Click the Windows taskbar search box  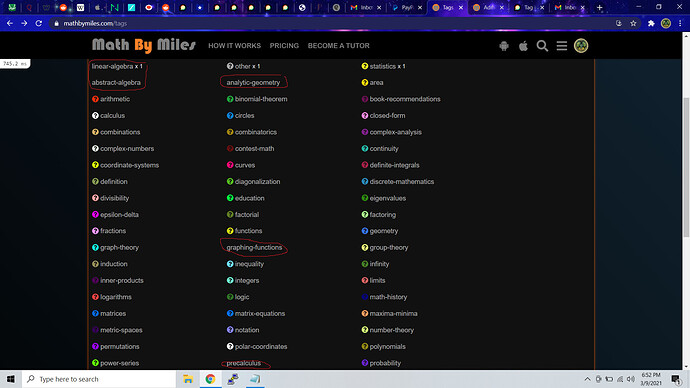pyautogui.click(x=99, y=379)
